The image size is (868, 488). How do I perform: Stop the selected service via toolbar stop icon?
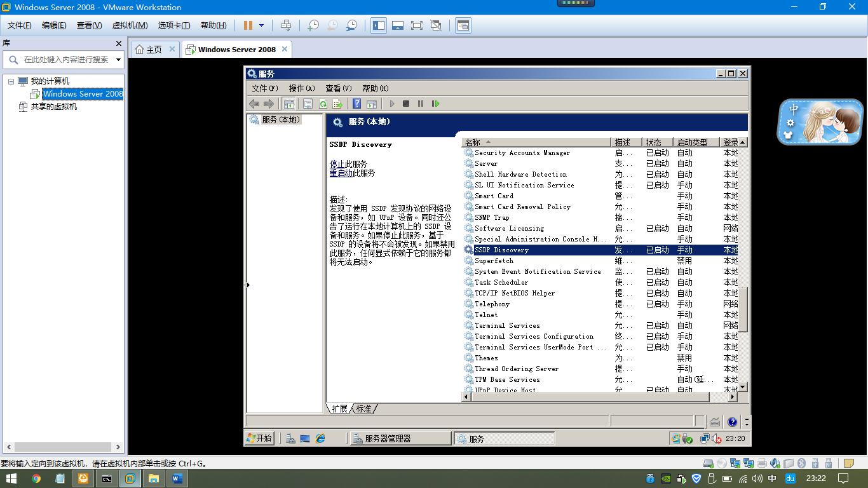(406, 104)
